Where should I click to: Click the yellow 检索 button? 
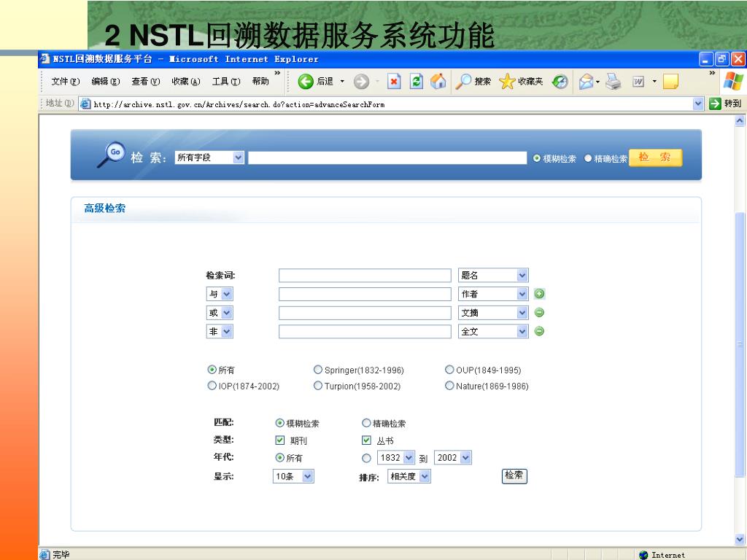click(656, 157)
